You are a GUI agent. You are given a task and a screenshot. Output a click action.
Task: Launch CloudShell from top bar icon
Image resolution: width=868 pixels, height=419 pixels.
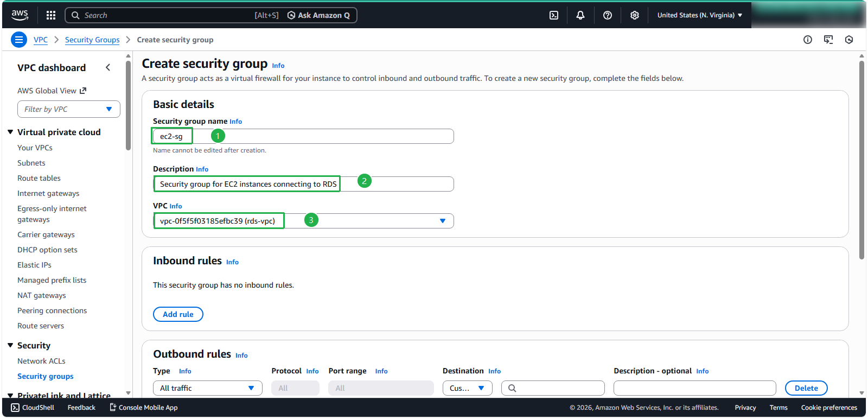pos(554,15)
